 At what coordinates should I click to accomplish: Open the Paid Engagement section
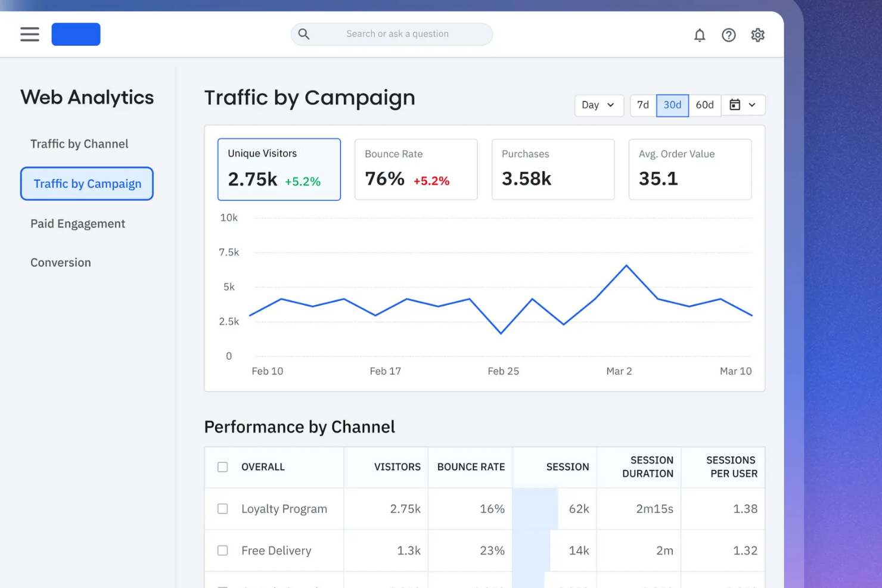77,224
